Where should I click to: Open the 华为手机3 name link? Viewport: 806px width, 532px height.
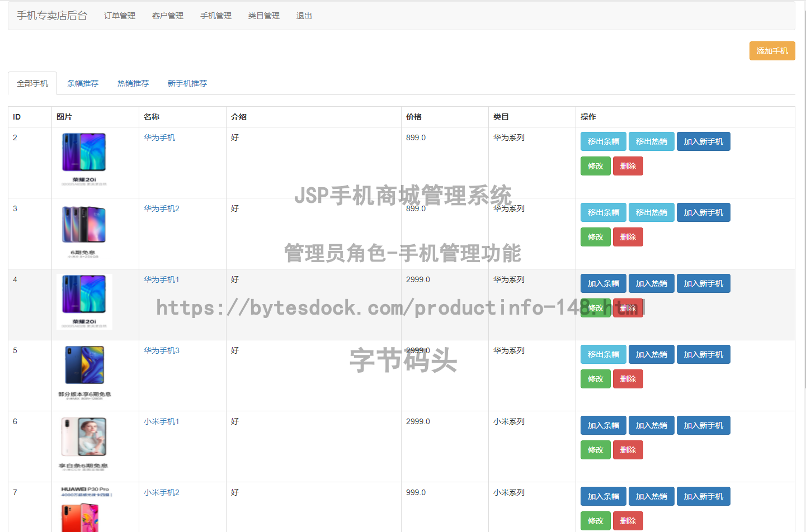click(x=162, y=350)
